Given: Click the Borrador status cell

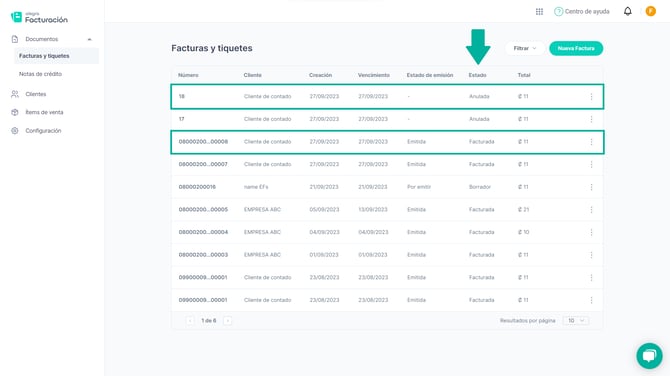Looking at the screenshot, I should (480, 187).
